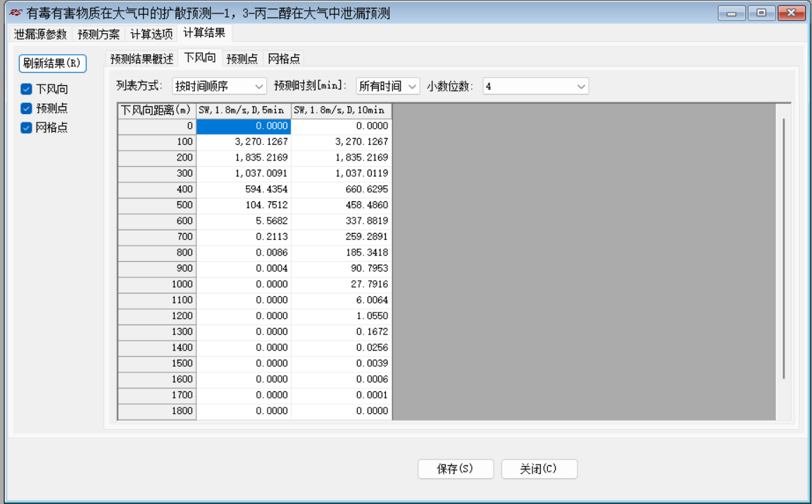Close the window with the red X
812x504 pixels.
(x=792, y=13)
